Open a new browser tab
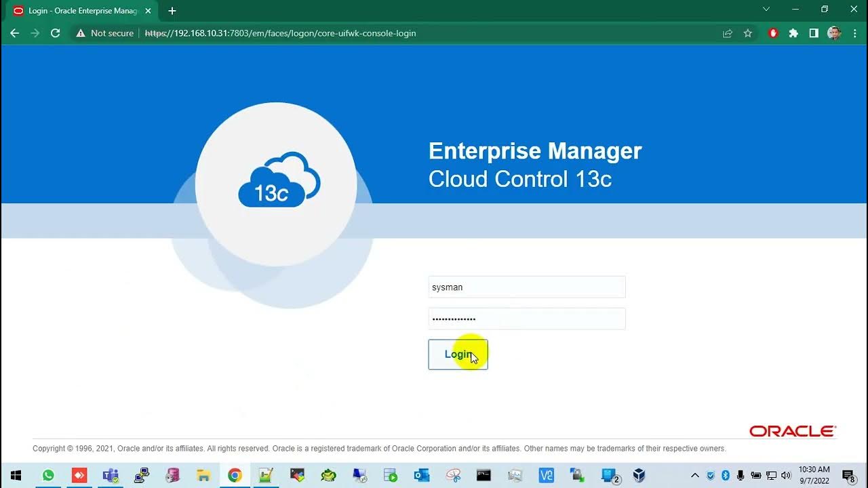The height and width of the screenshot is (488, 868). pos(172,11)
